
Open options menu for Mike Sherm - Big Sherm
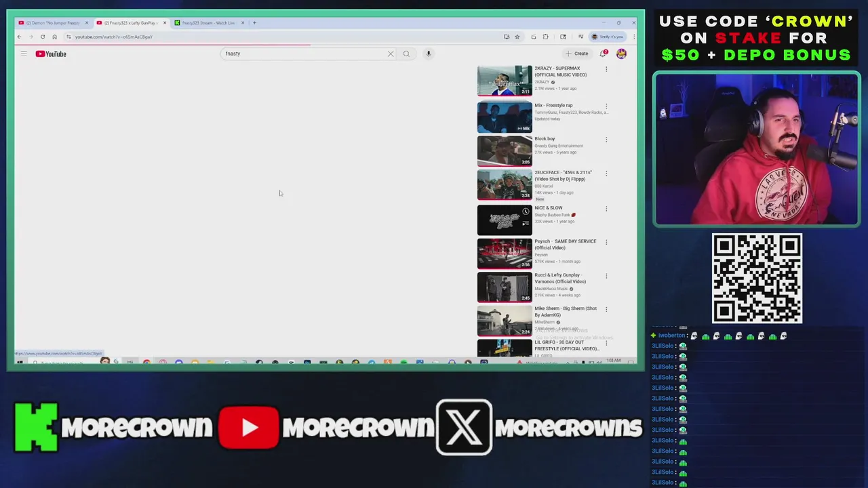point(606,310)
